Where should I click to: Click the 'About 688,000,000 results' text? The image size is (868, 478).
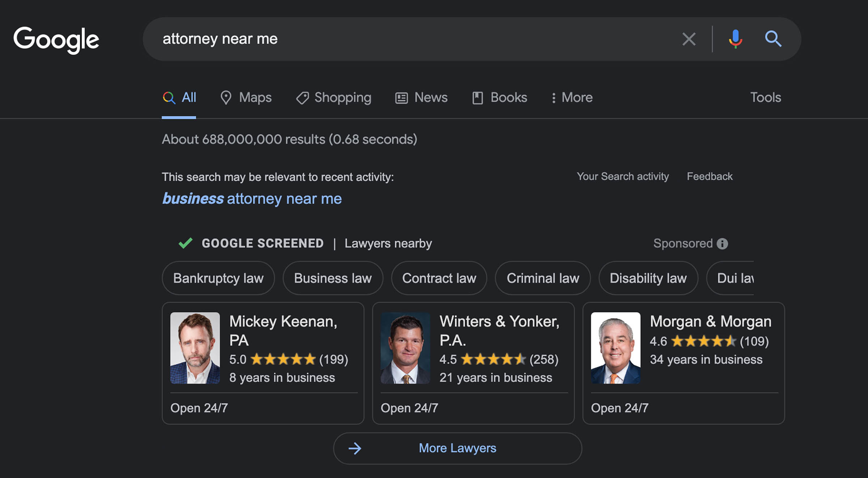289,139
